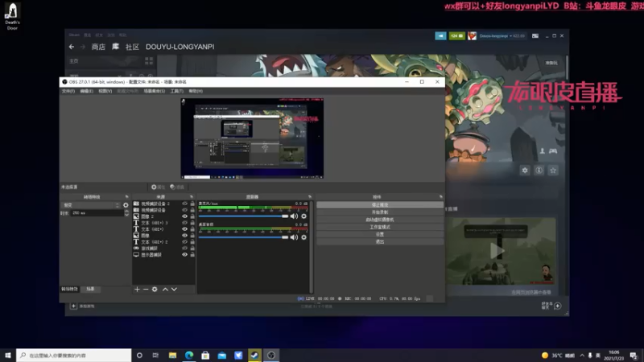The height and width of the screenshot is (362, 644).
Task: Open Microsoft Store from taskbar
Action: coord(205,356)
